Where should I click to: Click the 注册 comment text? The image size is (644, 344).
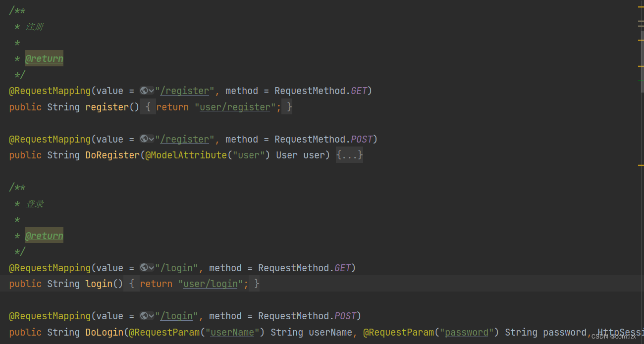tap(35, 26)
